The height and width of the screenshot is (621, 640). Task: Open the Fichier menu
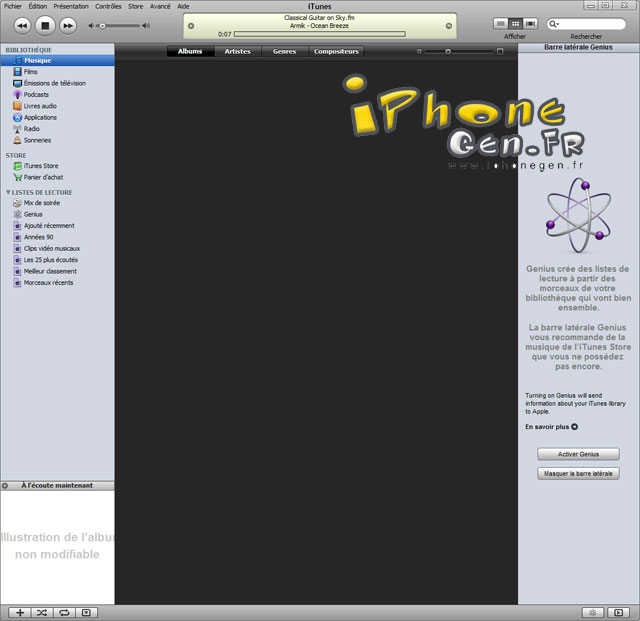[13, 6]
